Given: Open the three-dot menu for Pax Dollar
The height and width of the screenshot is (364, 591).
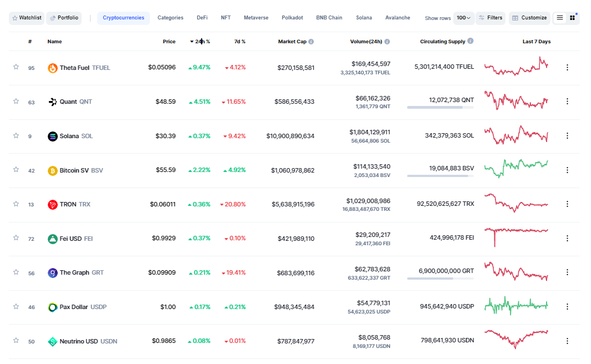Looking at the screenshot, I should (567, 307).
